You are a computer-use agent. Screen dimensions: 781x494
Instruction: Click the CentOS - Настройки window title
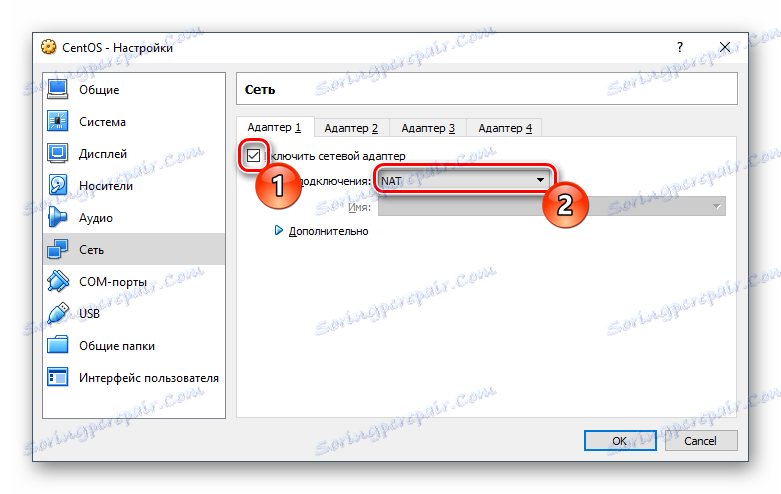click(x=118, y=48)
